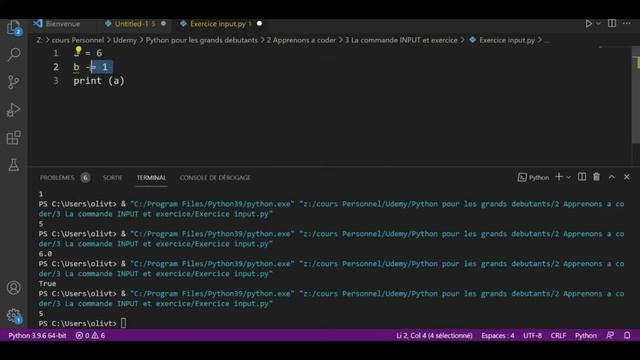Change encoding via UTF-8 status item

click(x=532, y=336)
